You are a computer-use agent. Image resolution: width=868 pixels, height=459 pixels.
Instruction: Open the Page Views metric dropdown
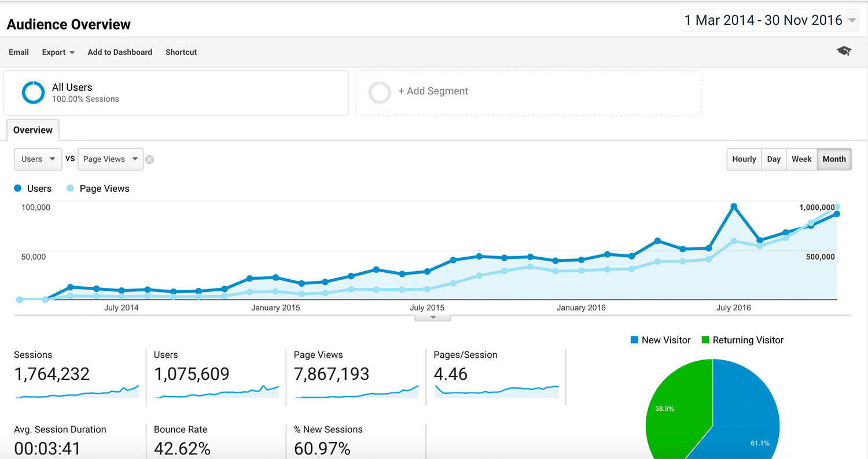tap(111, 159)
